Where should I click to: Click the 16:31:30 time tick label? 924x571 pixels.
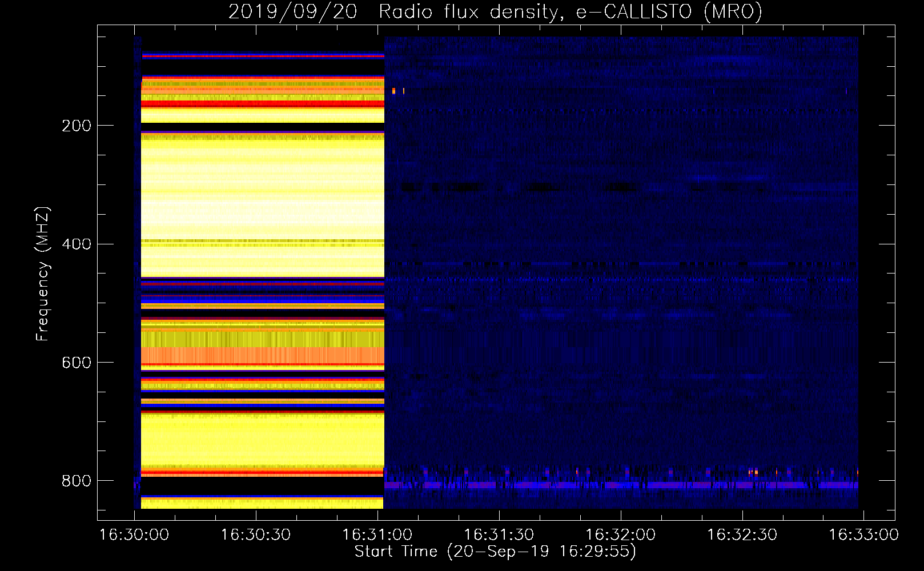(499, 534)
